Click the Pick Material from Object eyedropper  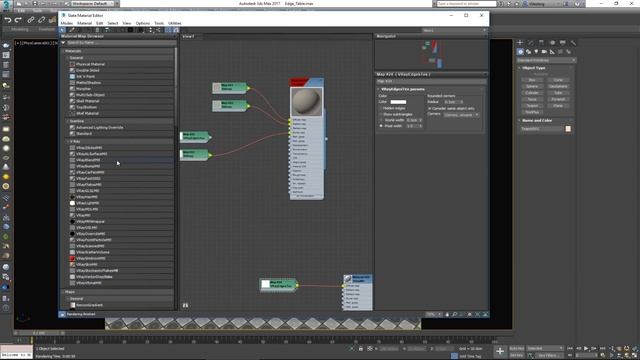tap(72, 30)
